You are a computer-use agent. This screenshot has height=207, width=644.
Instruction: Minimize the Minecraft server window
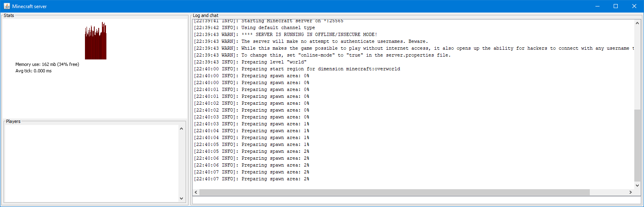597,6
